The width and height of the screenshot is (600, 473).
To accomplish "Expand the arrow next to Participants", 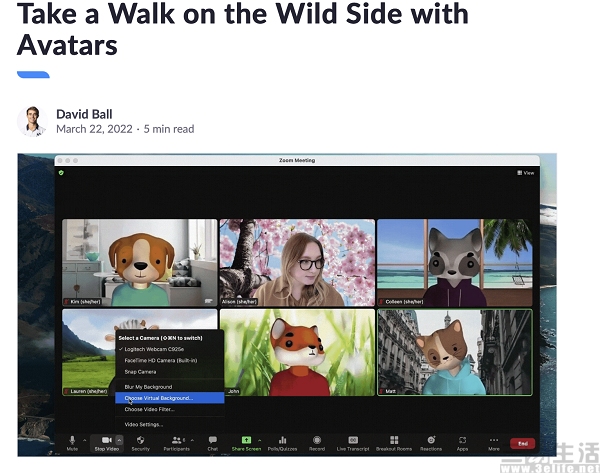I will [192, 440].
